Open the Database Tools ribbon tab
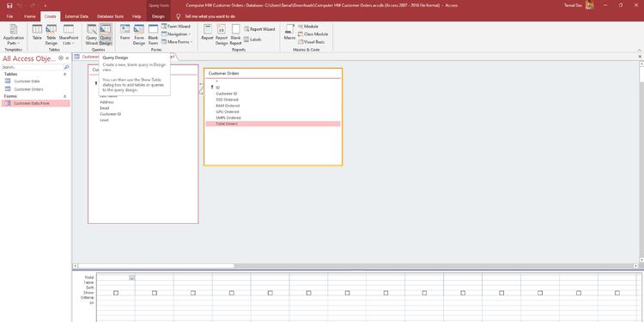644x322 pixels. (x=110, y=16)
